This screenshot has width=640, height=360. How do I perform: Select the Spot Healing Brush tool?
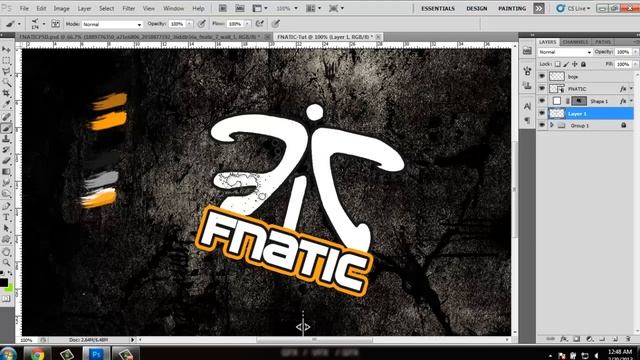tap(6, 117)
